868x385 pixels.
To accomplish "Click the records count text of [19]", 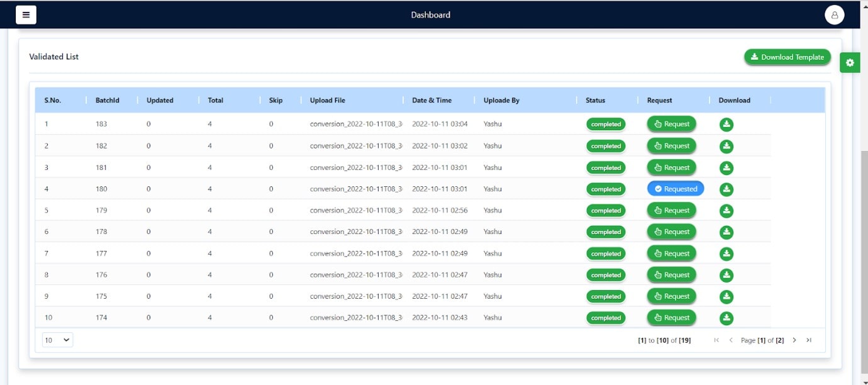I will point(685,340).
